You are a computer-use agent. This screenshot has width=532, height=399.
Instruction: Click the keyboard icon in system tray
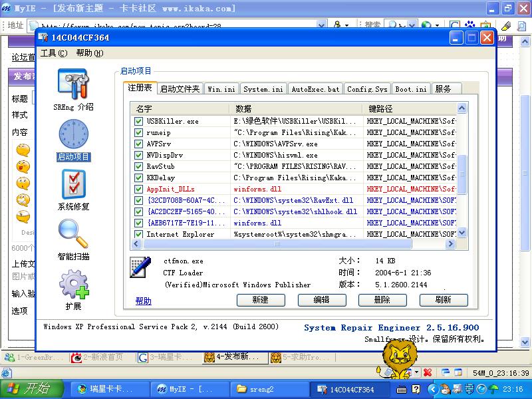tap(402, 389)
